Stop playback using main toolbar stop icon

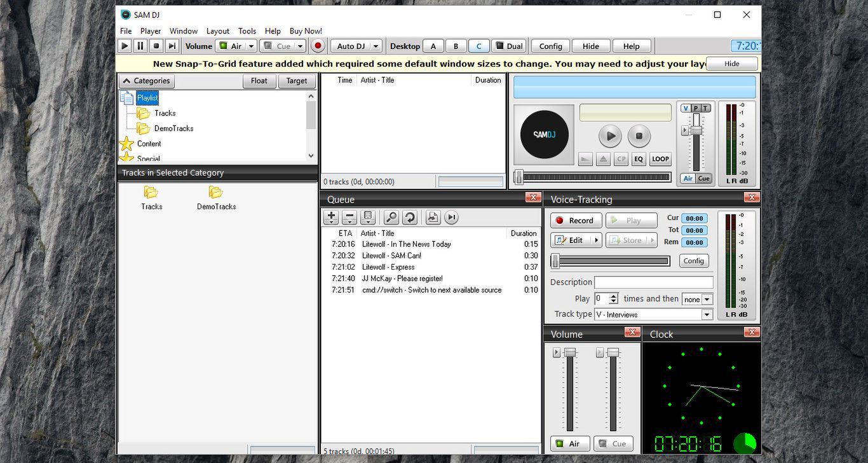156,46
